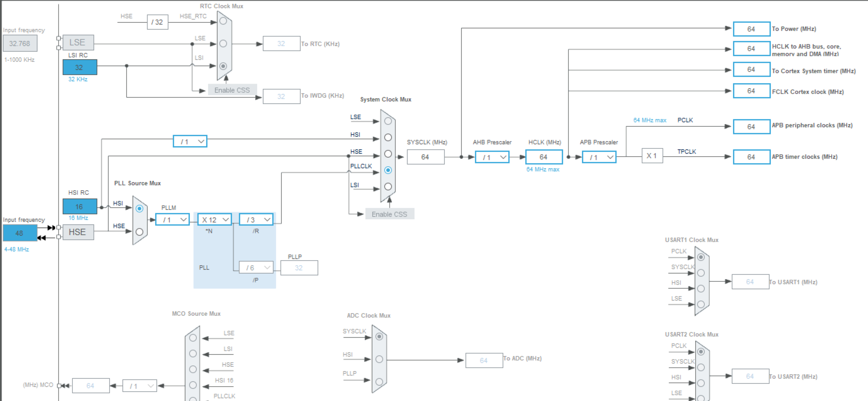868x401 pixels.
Task: Expand the PLL /R divider dropdown
Action: tap(256, 220)
